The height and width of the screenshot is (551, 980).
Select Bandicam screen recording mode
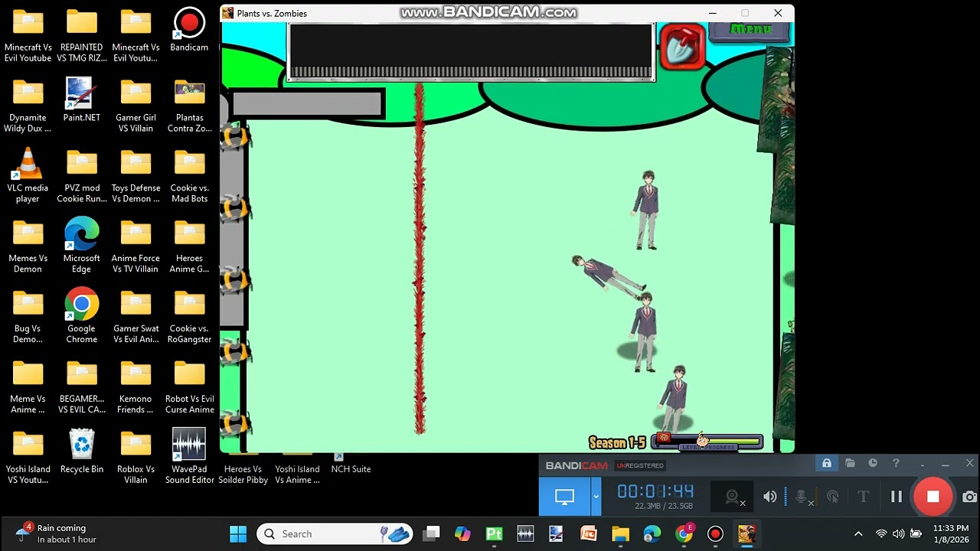[564, 497]
